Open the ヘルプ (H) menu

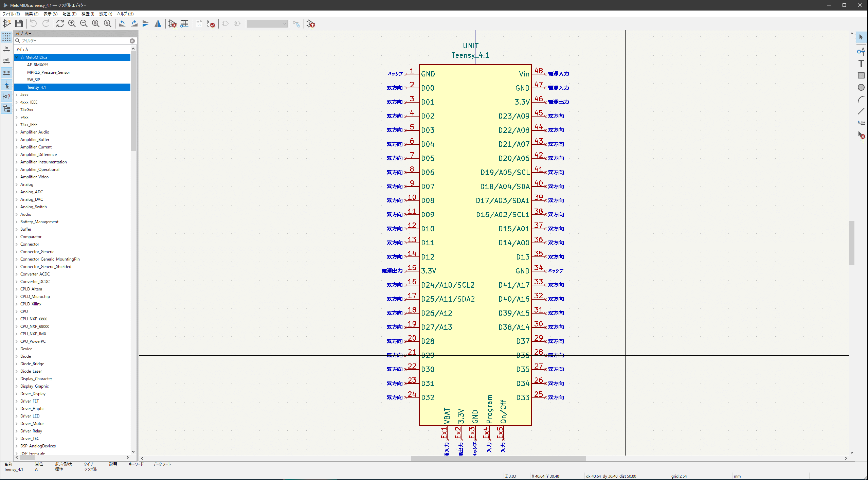[x=125, y=14]
